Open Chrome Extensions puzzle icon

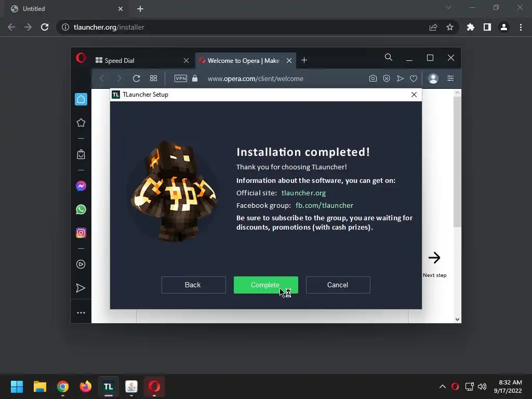[x=471, y=27]
